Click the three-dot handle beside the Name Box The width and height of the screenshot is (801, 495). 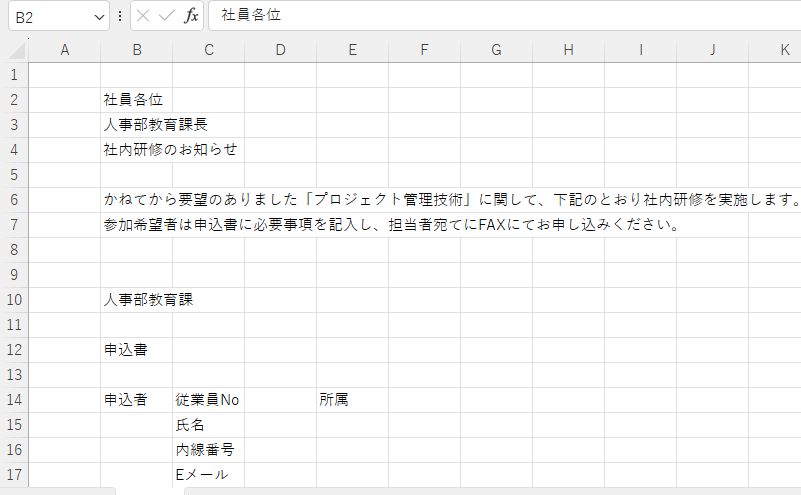[120, 16]
